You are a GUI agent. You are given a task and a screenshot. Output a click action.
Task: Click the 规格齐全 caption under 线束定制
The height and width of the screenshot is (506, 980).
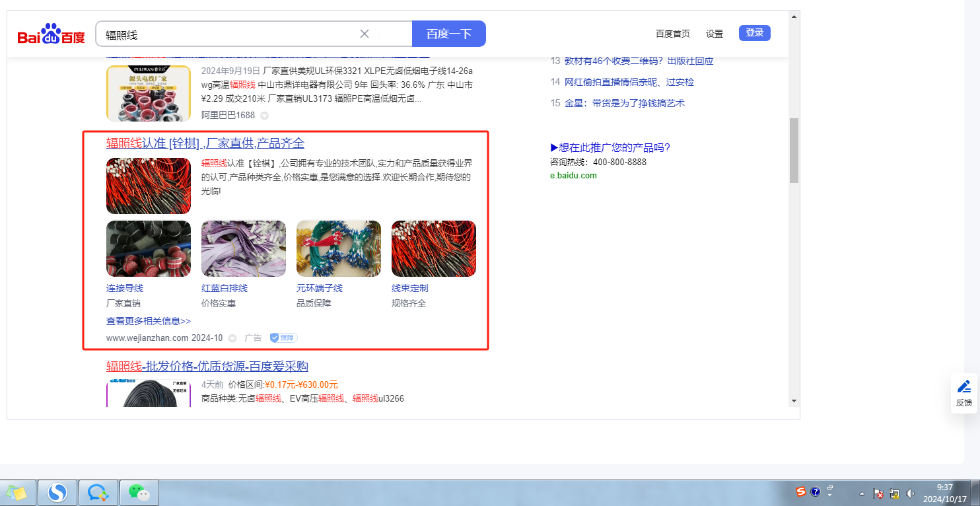point(409,304)
